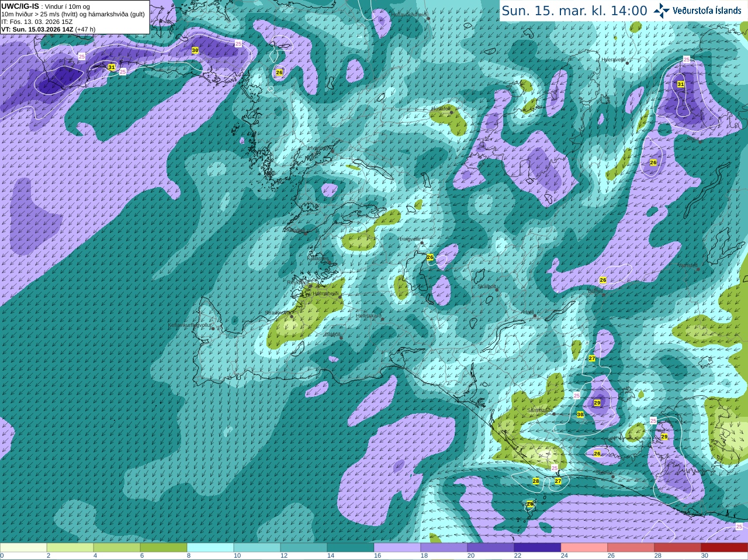This screenshot has width=748, height=560.
Task: Select the 'IT: Fös. 13. 03. 2026 15Z' line
Action: click(37, 22)
